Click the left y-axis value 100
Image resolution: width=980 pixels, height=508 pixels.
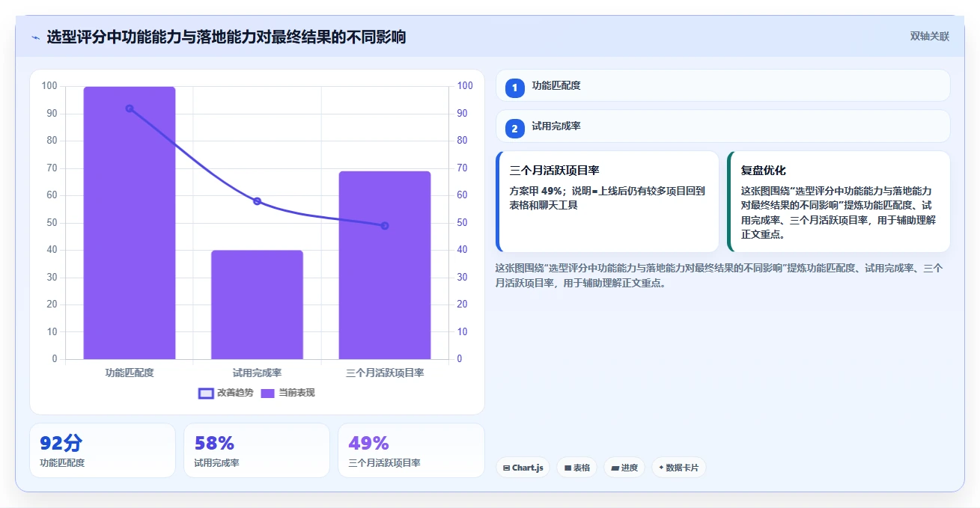click(x=49, y=86)
